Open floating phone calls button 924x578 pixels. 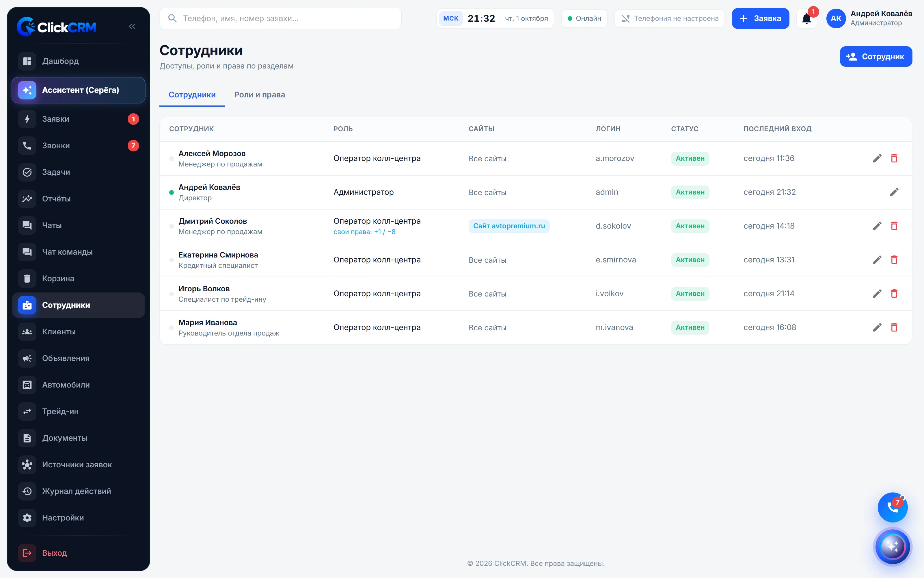892,507
